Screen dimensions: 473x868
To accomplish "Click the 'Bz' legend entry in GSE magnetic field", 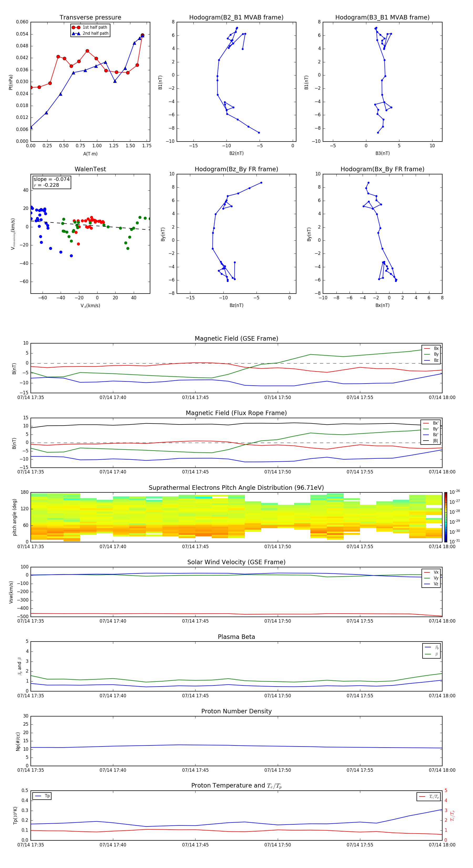I will (431, 361).
